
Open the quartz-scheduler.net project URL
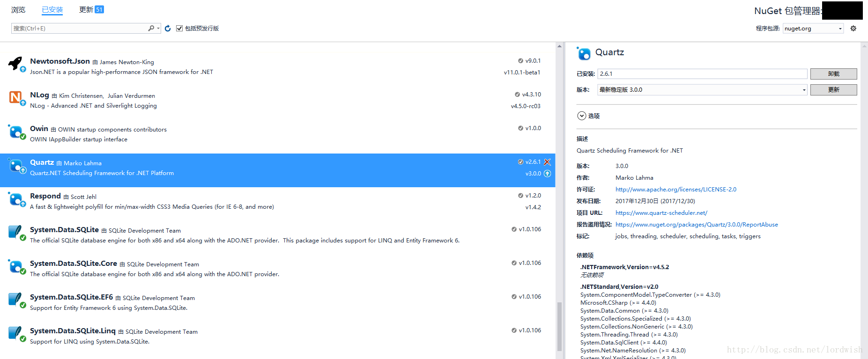click(x=661, y=213)
